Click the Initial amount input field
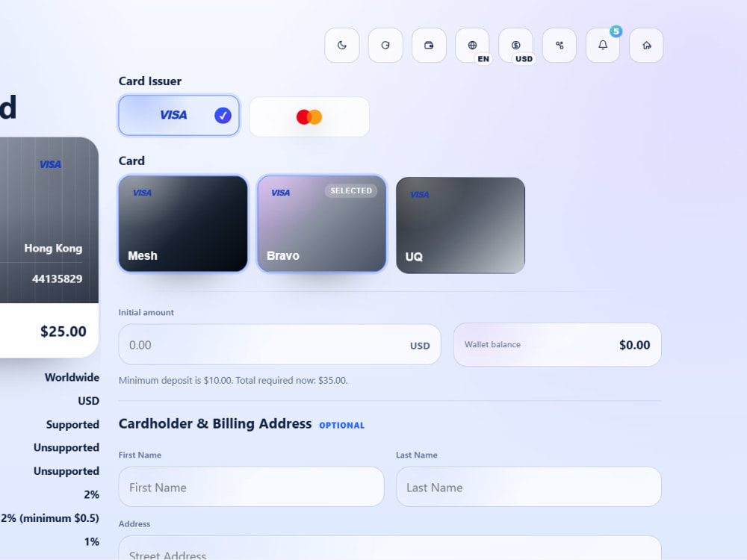Screen dimensions: 747x560 tap(279, 345)
